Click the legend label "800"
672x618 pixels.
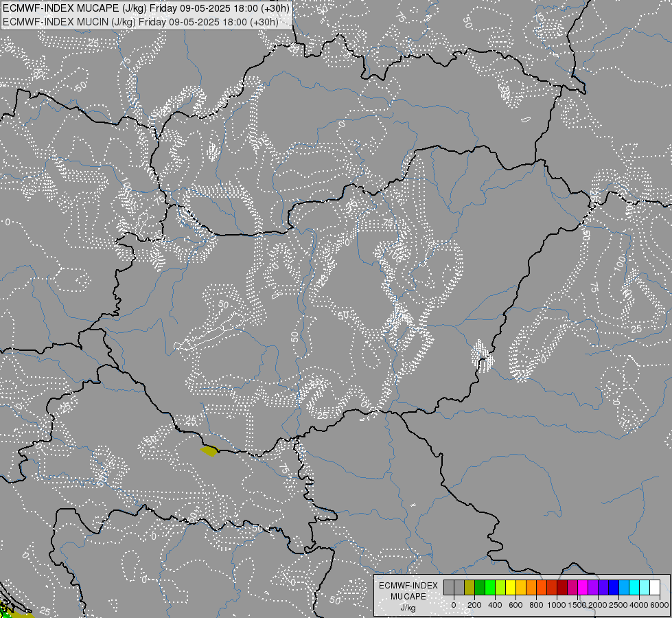point(536,605)
